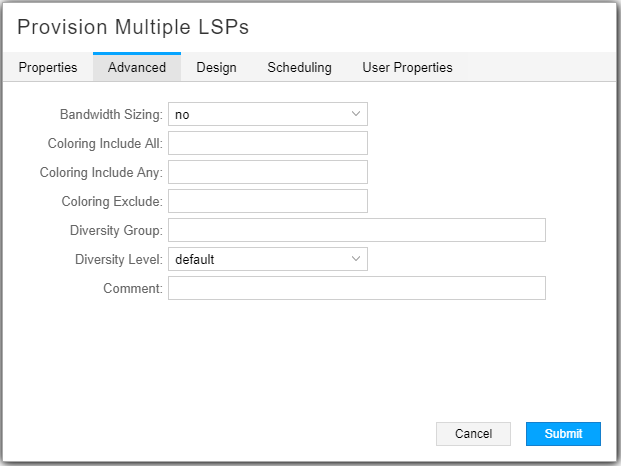Viewport: 621px width, 466px height.
Task: Click the Diversity Group input field
Action: [x=357, y=230]
